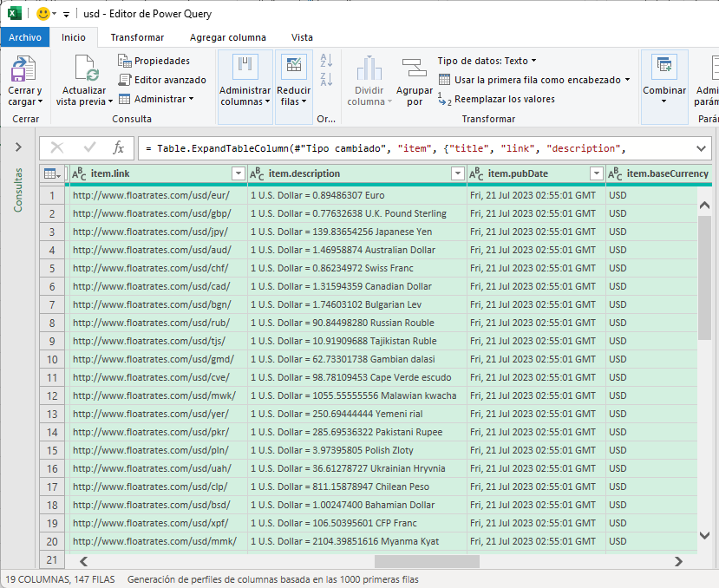This screenshot has height=588, width=719.
Task: Click the fx function icon
Action: [118, 147]
